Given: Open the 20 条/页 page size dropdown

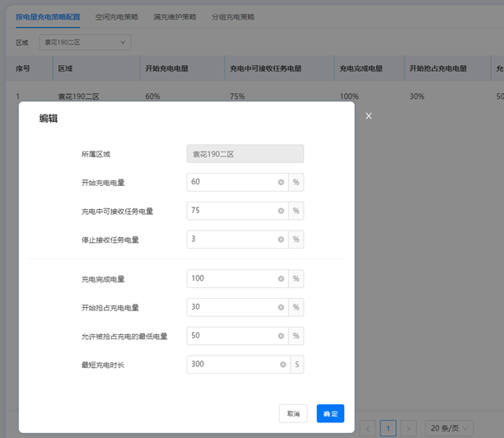Looking at the screenshot, I should (450, 428).
